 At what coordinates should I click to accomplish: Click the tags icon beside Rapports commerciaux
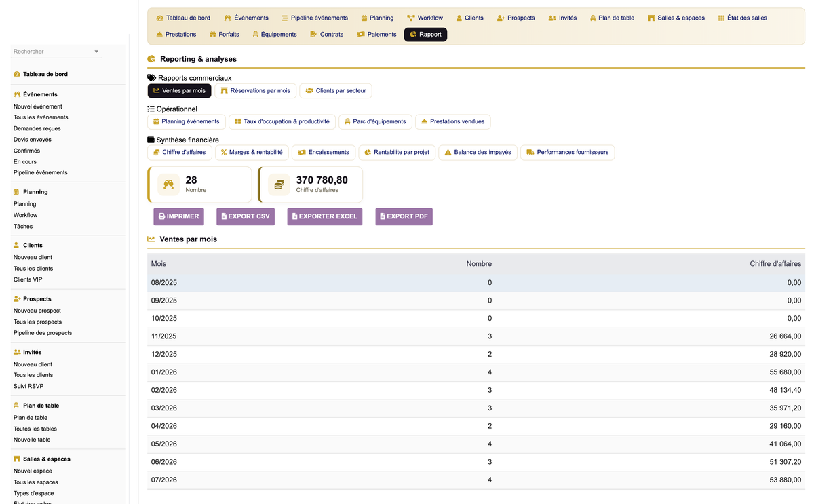pos(151,78)
